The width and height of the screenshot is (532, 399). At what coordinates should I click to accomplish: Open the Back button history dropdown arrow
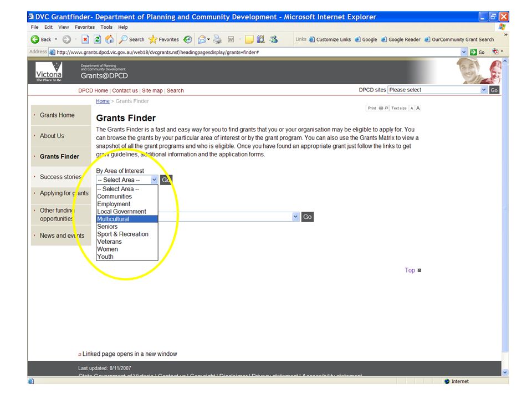tap(56, 39)
